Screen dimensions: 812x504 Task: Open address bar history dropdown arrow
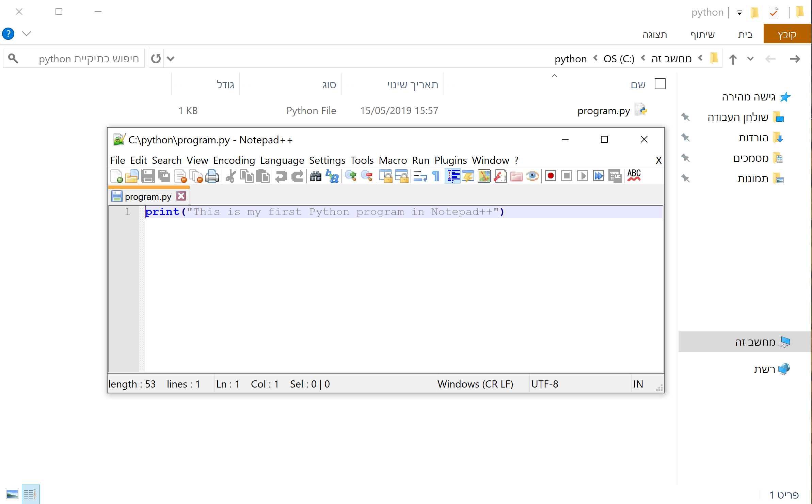(171, 59)
